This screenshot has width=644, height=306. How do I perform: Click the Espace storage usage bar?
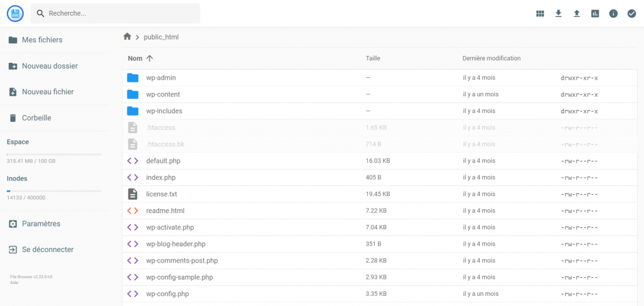[x=54, y=154]
